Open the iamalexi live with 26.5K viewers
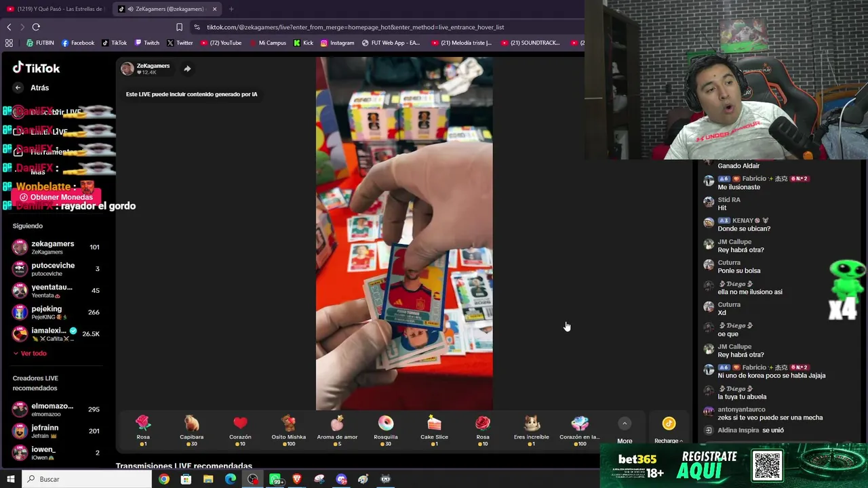Image resolution: width=868 pixels, height=488 pixels. (56, 334)
